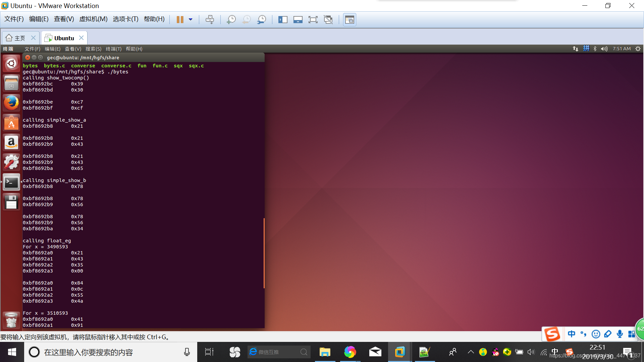
Task: Open the Files manager in launcher
Action: [x=11, y=83]
